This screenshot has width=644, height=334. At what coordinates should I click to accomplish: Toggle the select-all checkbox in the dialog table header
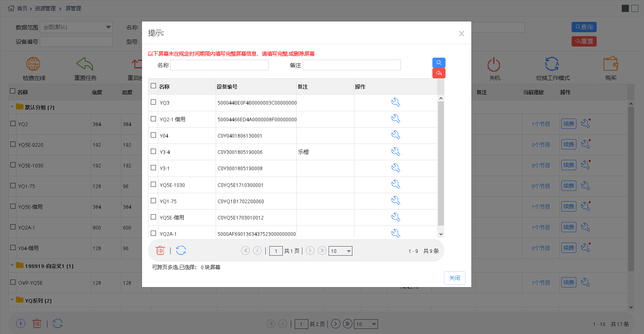(x=153, y=86)
